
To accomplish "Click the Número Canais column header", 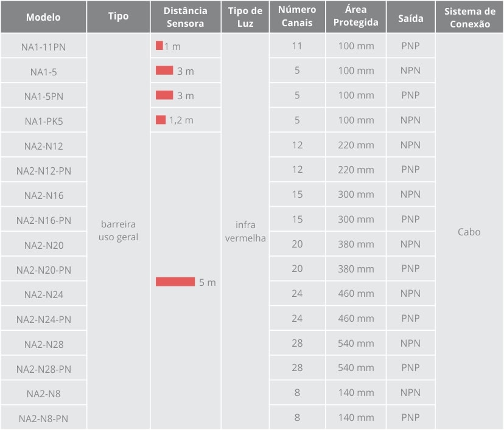I will [297, 17].
